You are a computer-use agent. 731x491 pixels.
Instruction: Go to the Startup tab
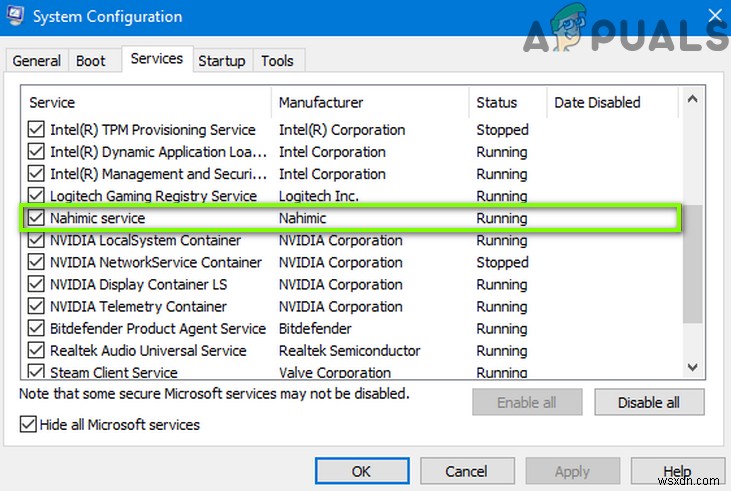(222, 61)
